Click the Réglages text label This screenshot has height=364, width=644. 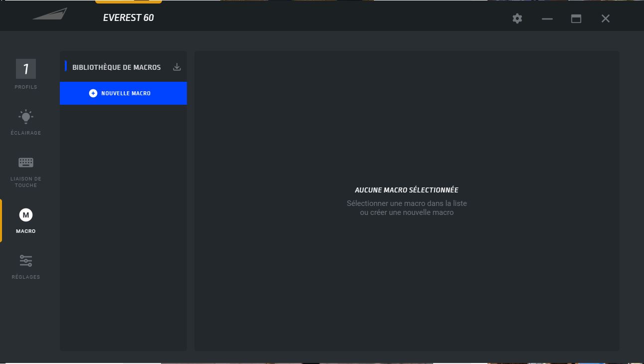coord(26,277)
